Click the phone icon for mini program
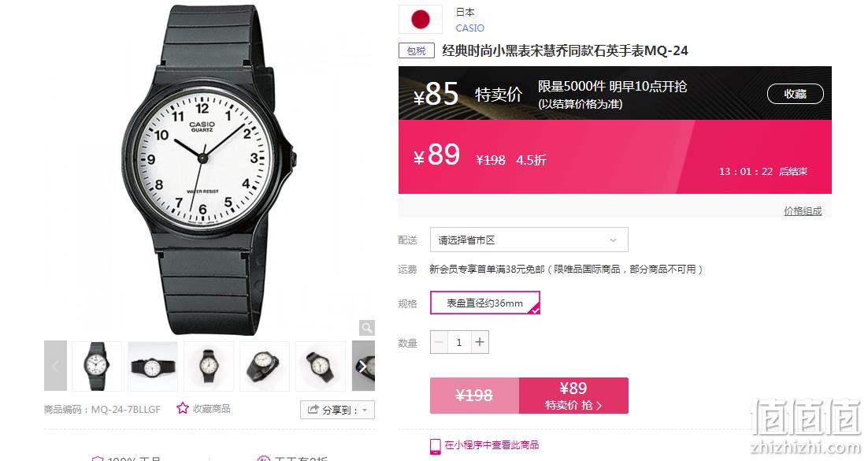 436,446
